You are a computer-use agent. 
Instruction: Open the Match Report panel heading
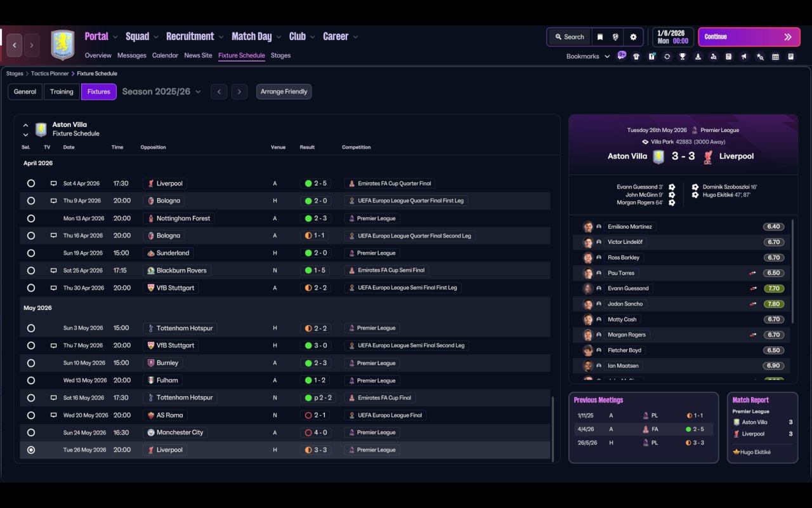coord(750,400)
